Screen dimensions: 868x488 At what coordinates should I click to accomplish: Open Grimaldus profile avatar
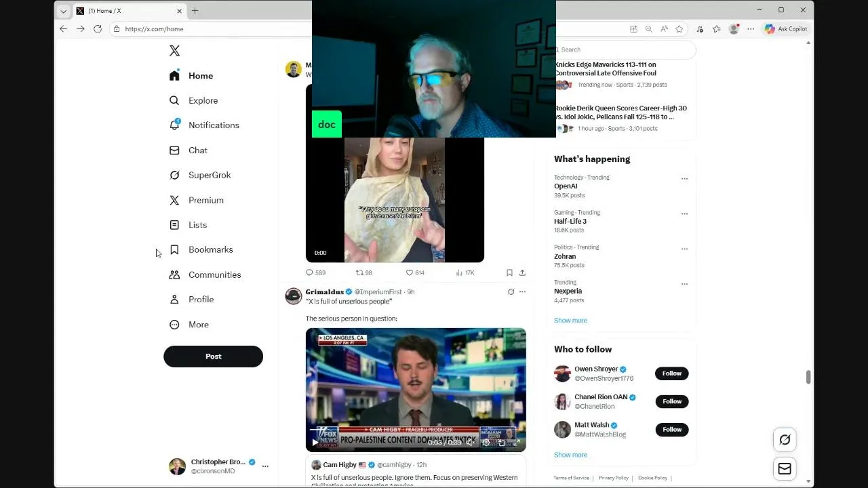(293, 296)
